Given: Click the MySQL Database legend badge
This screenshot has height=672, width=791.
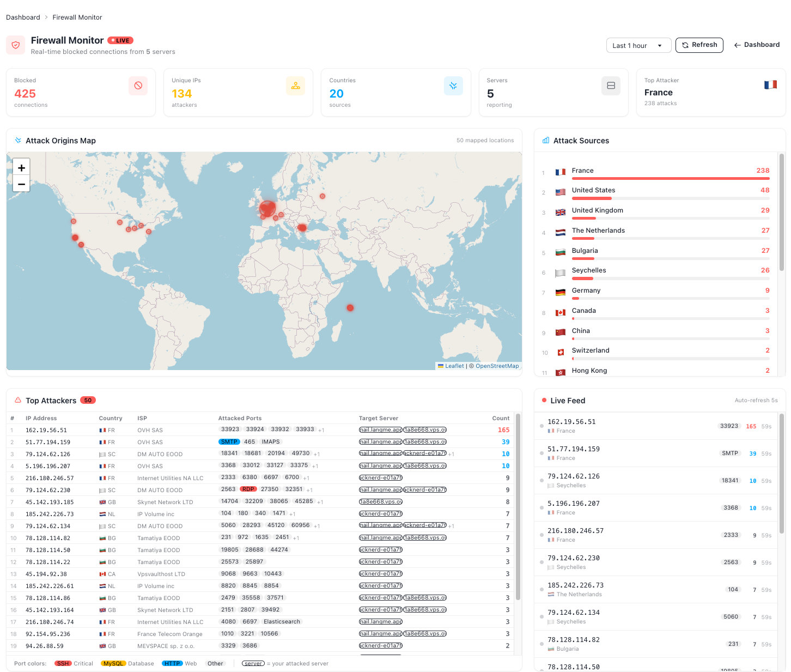Looking at the screenshot, I should pyautogui.click(x=113, y=663).
